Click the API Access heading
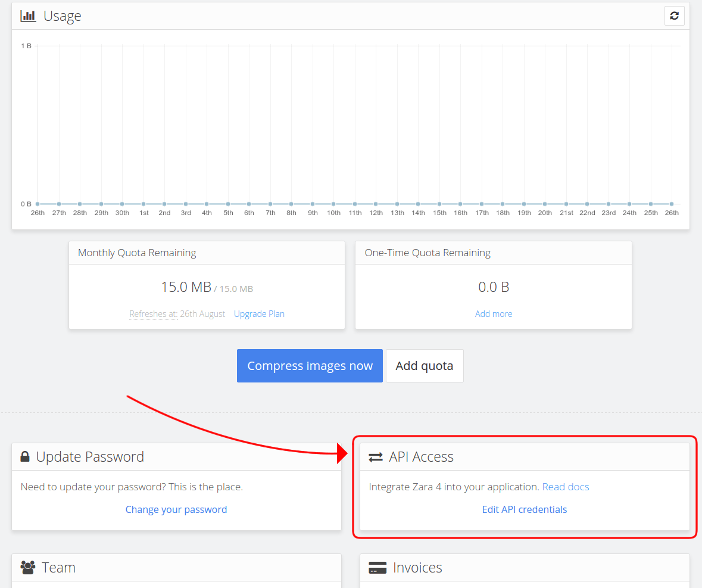 coord(422,457)
